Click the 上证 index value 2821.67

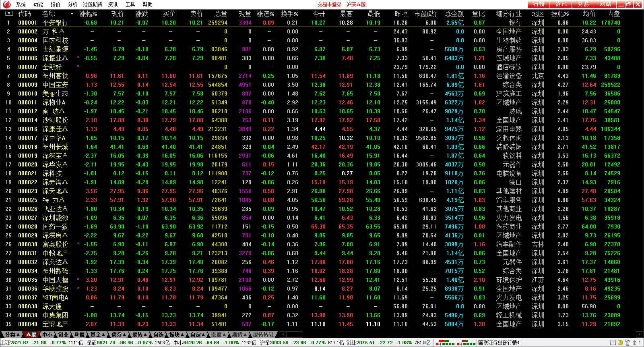[20, 343]
